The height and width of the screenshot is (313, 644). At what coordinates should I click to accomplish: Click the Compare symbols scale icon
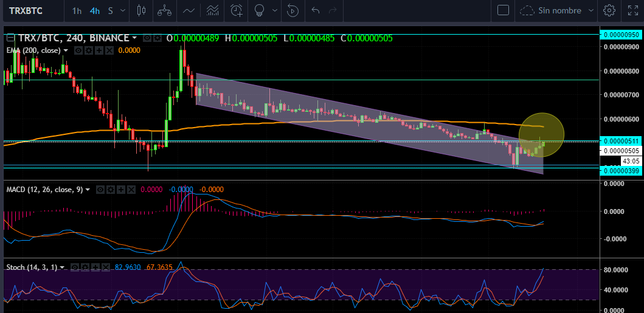point(165,10)
